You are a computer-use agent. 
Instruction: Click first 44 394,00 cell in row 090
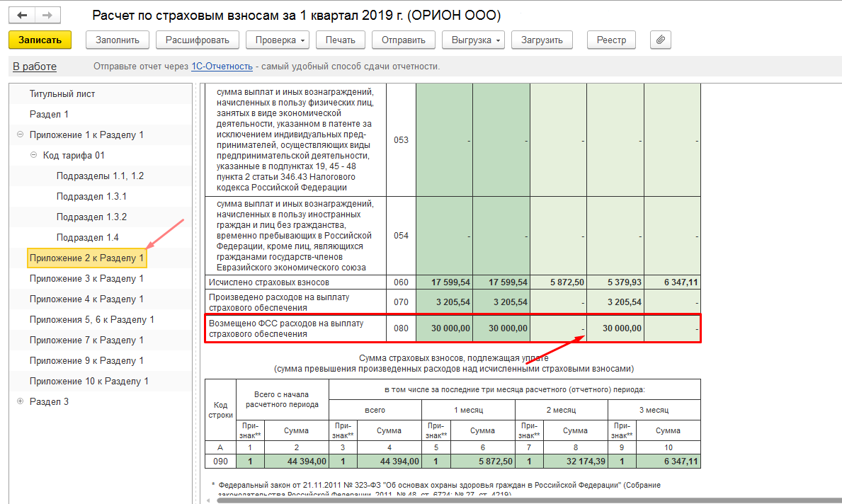click(x=297, y=461)
